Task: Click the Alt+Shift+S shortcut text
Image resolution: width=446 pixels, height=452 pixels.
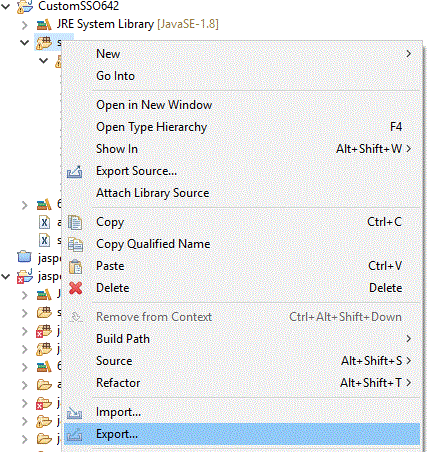Action: tap(372, 361)
